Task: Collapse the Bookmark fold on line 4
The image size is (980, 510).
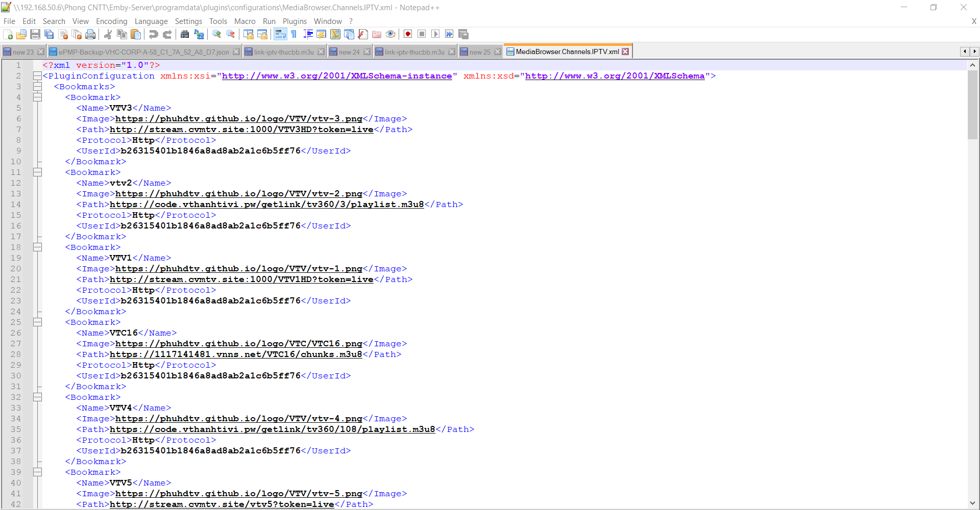Action: tap(37, 97)
